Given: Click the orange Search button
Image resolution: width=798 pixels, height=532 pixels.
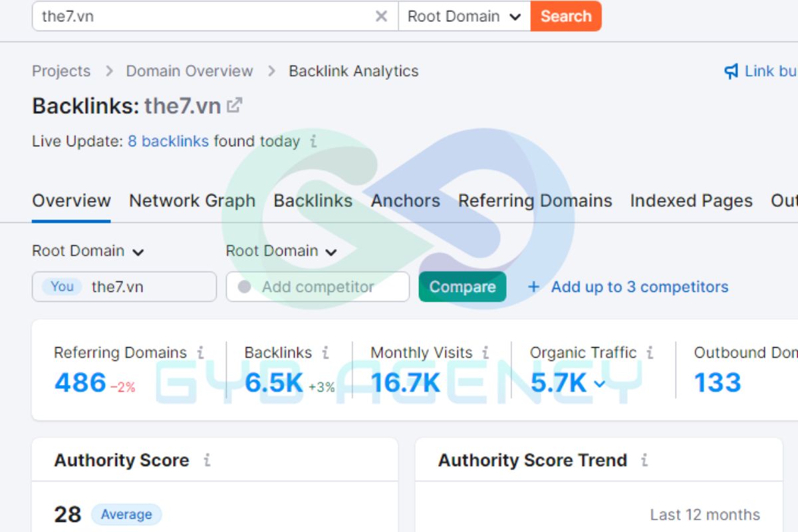Looking at the screenshot, I should tap(566, 16).
